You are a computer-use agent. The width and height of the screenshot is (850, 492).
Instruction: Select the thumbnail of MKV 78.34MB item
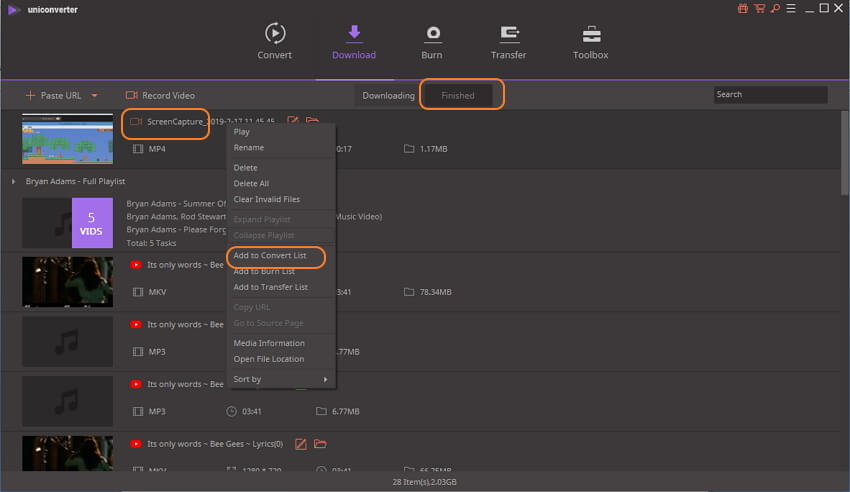[68, 282]
